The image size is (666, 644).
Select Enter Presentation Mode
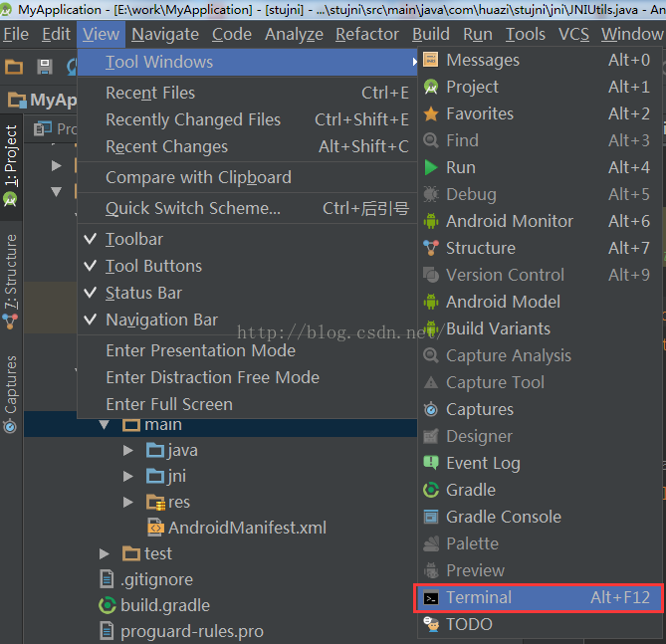tap(247, 350)
